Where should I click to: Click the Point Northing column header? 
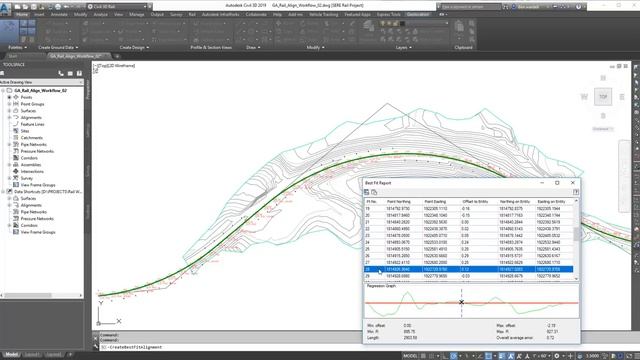tap(398, 202)
